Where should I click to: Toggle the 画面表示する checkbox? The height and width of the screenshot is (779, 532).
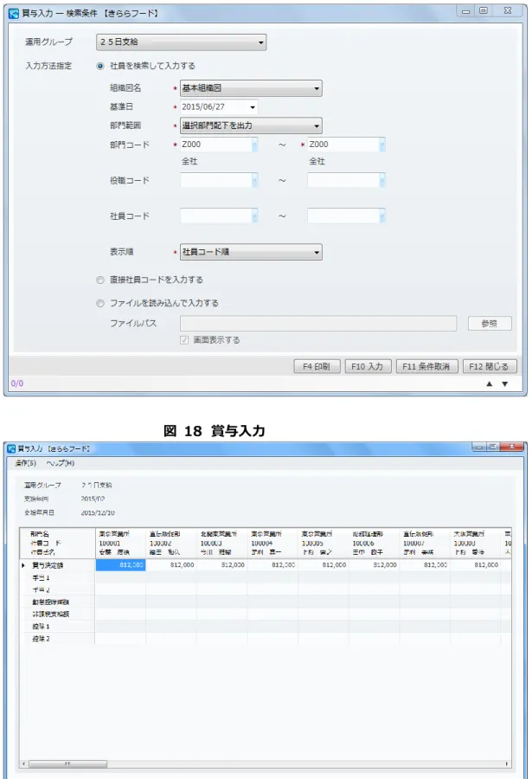point(184,340)
